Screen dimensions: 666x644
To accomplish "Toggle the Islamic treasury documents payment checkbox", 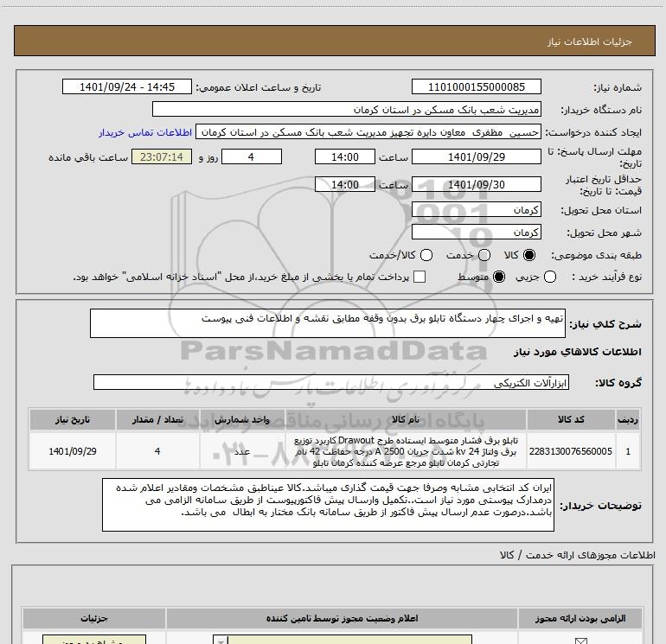I will click(419, 277).
